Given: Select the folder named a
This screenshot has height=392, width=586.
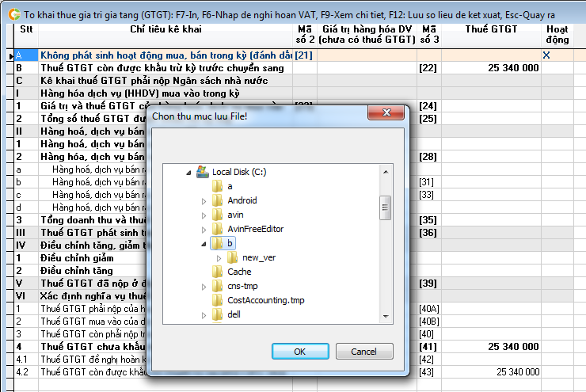Looking at the screenshot, I should [x=230, y=186].
